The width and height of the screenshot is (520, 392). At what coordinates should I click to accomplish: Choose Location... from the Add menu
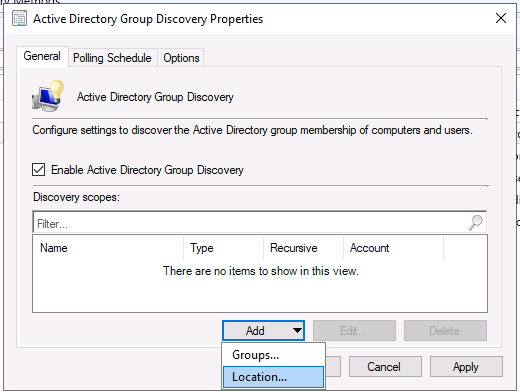[x=273, y=377]
